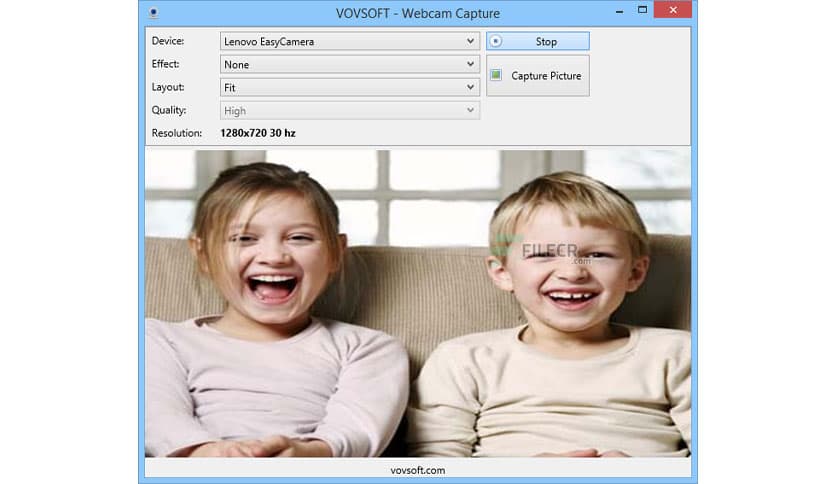Click the arrow of the Device combo box
This screenshot has height=484, width=836.
470,41
